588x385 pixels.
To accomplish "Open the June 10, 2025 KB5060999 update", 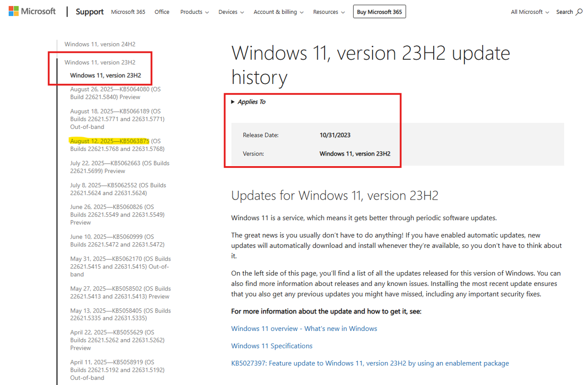I will 117,240.
